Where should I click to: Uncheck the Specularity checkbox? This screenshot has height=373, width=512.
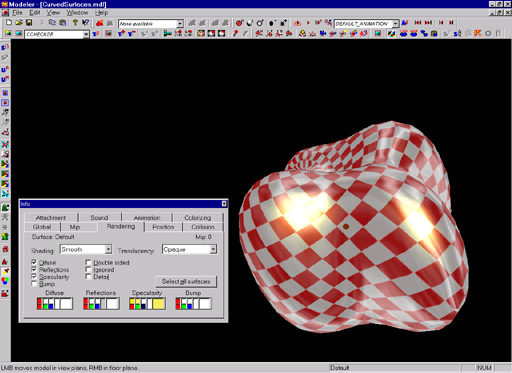tap(34, 277)
